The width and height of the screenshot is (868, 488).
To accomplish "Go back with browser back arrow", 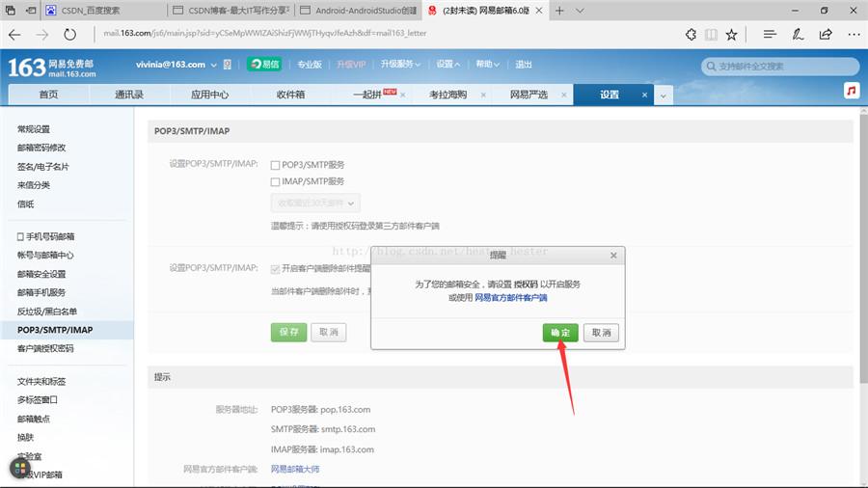I will pos(14,35).
